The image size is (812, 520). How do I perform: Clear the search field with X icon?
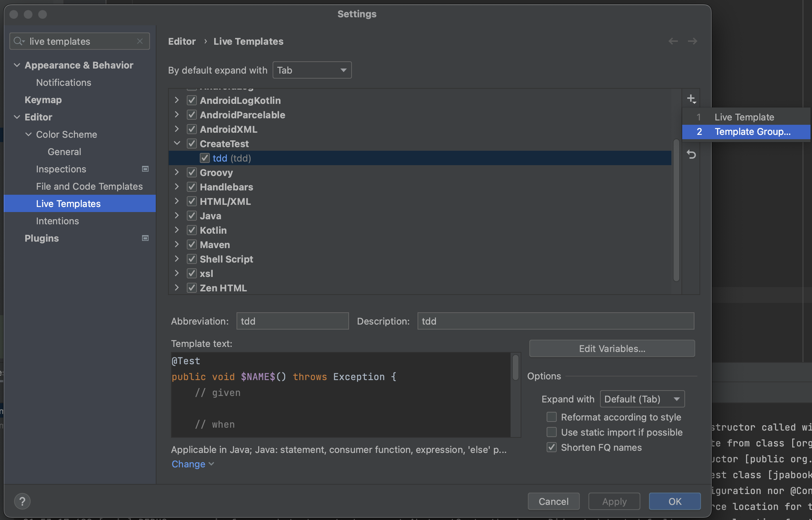click(x=140, y=41)
